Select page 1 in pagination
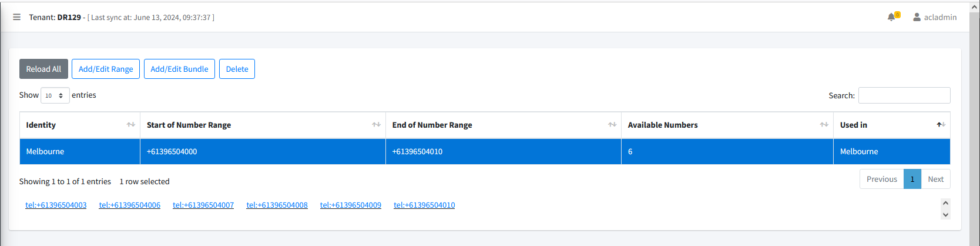The height and width of the screenshot is (246, 980). [912, 179]
